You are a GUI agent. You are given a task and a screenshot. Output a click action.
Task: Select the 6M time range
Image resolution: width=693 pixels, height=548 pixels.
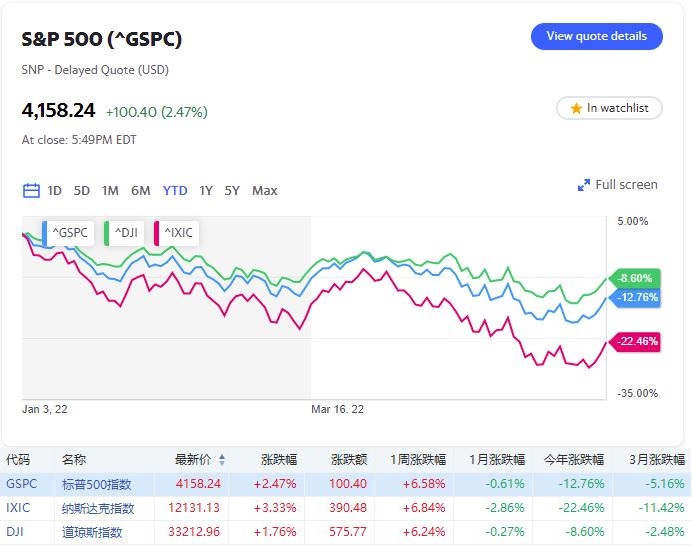click(x=140, y=191)
